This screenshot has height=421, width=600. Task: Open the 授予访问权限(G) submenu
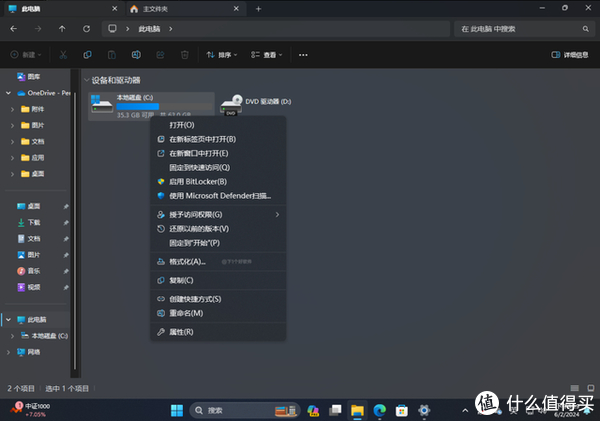pyautogui.click(x=218, y=215)
